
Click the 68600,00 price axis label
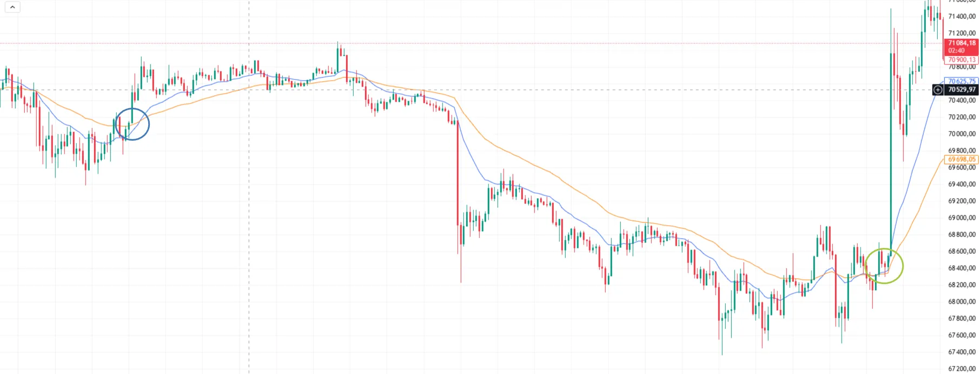962,251
